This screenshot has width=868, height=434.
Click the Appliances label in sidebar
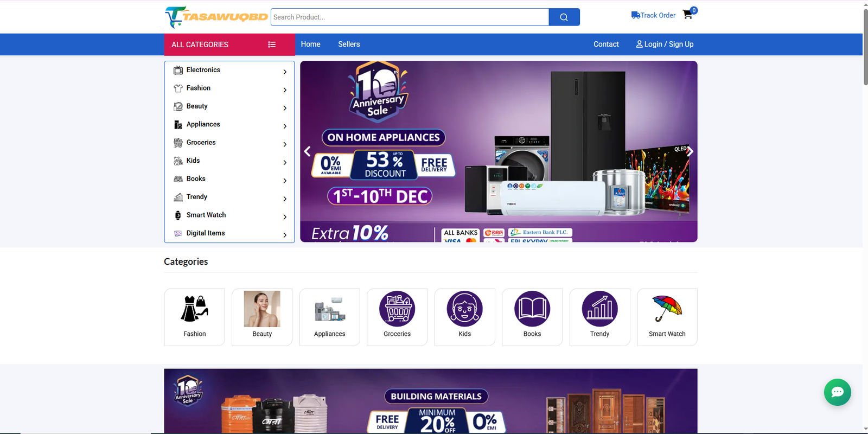point(203,124)
